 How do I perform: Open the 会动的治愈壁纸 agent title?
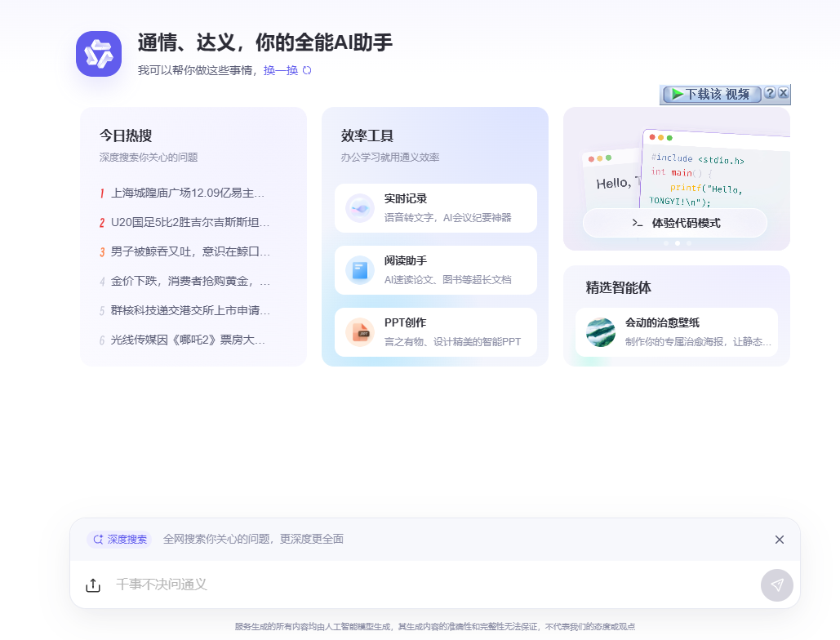click(662, 323)
